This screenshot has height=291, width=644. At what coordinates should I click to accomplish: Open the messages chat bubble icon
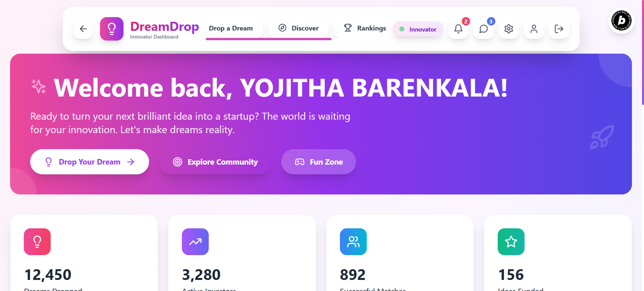click(484, 29)
